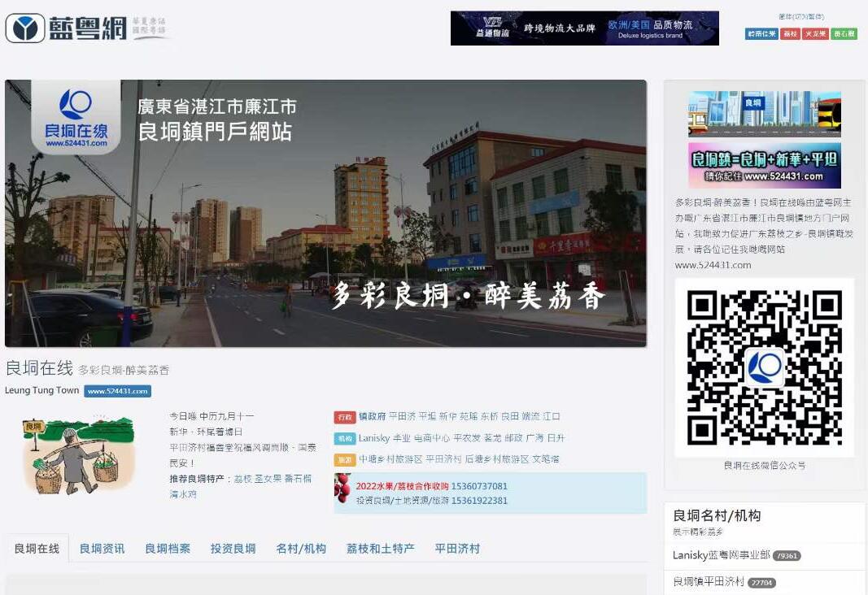Select the 荔枝和土特产 tab
The width and height of the screenshot is (868, 595).
pos(380,549)
